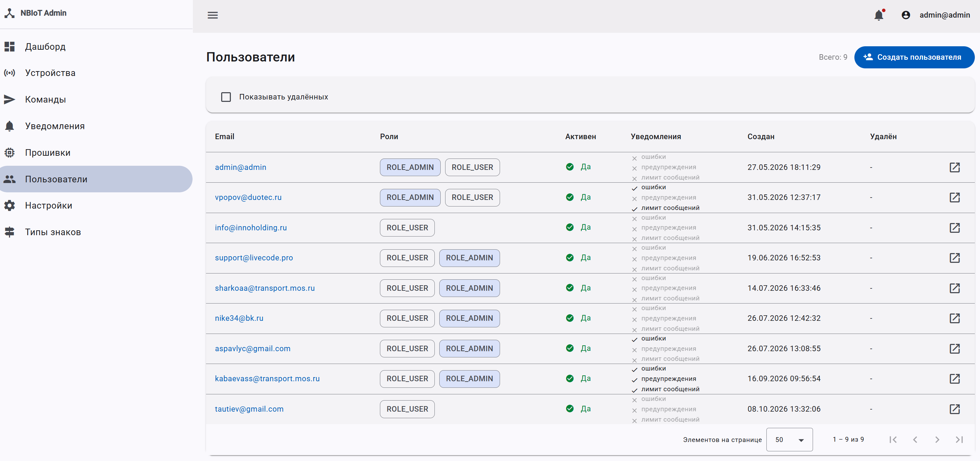Open edit icon for support@livecode.pro row
Screen dimensions: 980x461
point(954,258)
